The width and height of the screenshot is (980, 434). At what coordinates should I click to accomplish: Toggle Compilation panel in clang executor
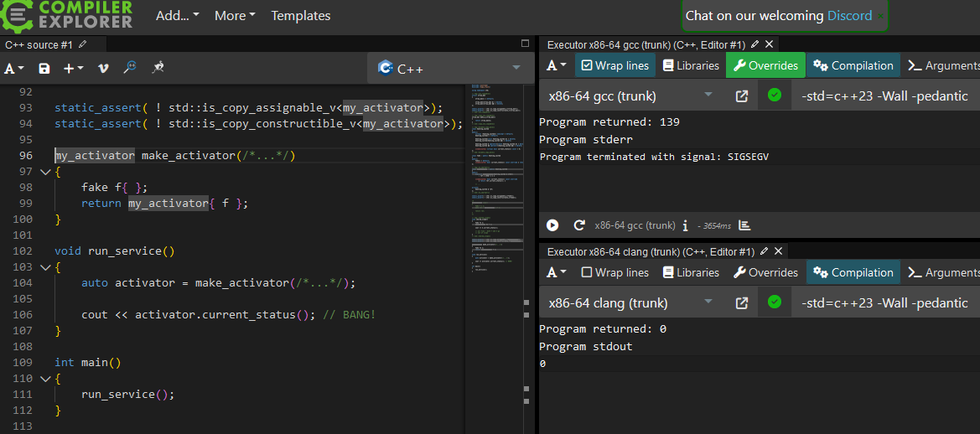853,272
